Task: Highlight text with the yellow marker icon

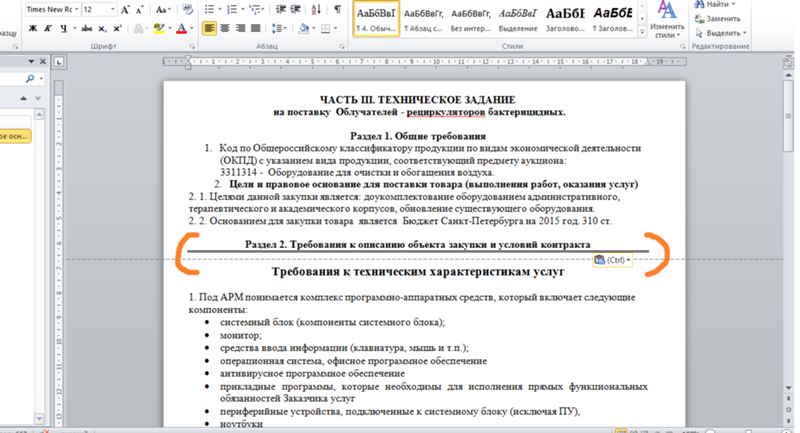Action: 159,29
